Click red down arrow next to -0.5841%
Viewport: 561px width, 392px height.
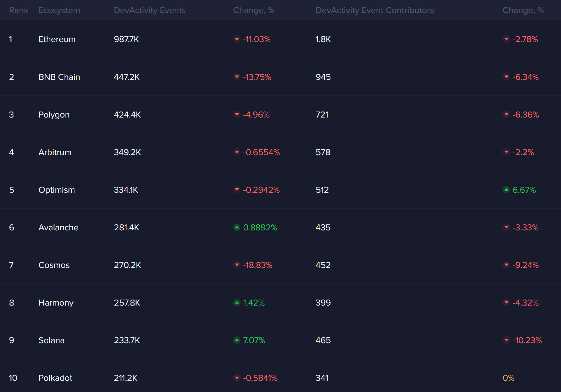pos(237,378)
